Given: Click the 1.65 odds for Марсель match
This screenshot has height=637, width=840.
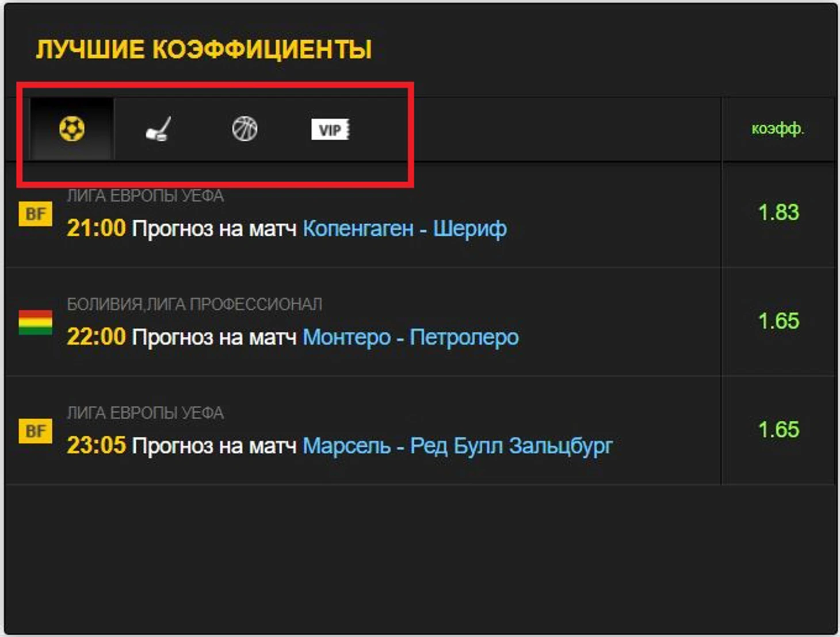Looking at the screenshot, I should point(778,429).
